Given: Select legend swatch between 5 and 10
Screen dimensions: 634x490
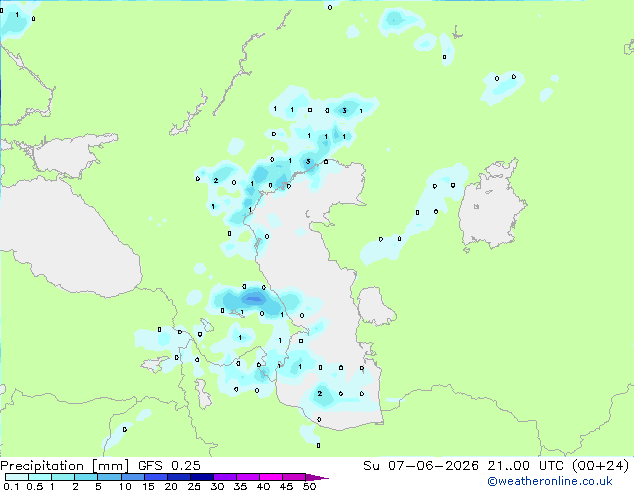Looking at the screenshot, I should [x=109, y=477].
